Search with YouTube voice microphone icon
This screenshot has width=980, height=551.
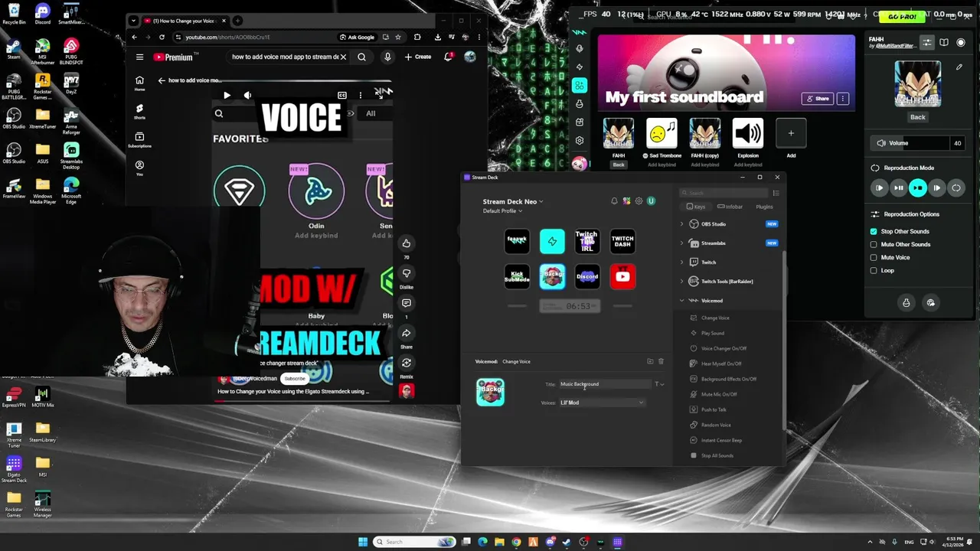tap(387, 57)
